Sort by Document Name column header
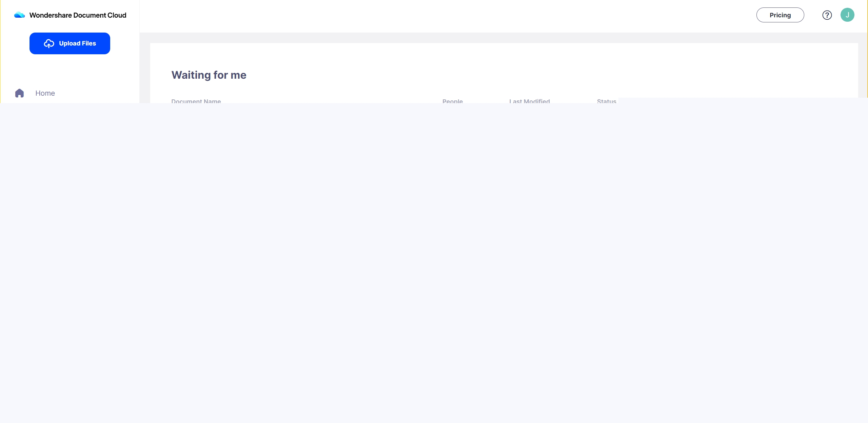 point(196,101)
